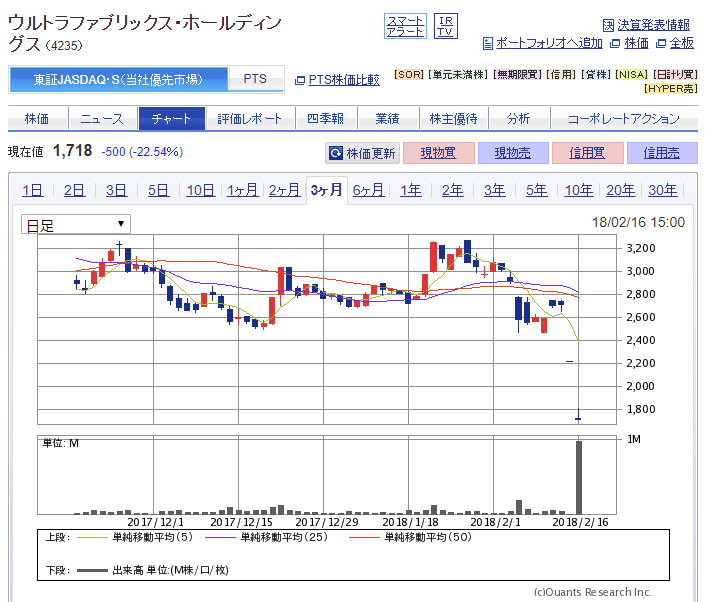The width and height of the screenshot is (707, 602).
Task: Click the popup icon beside PTS株価比較
Action: (300, 80)
